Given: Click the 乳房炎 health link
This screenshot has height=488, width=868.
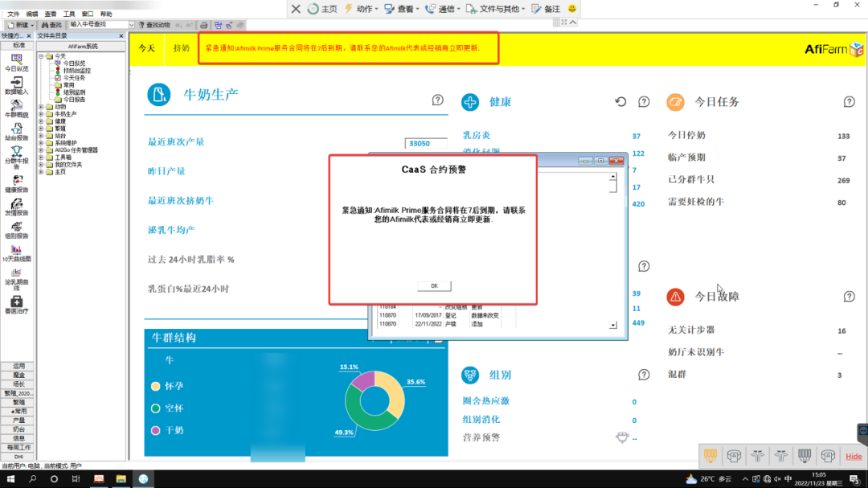Looking at the screenshot, I should point(477,135).
